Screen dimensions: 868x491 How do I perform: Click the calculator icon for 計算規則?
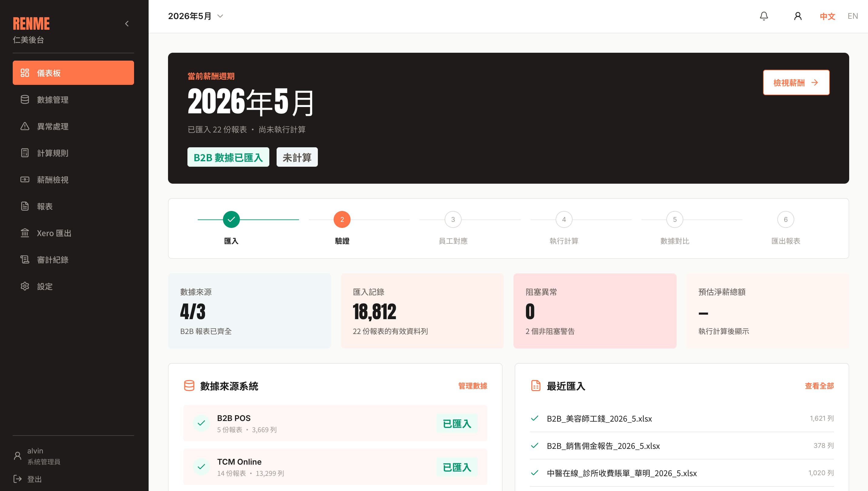[25, 153]
